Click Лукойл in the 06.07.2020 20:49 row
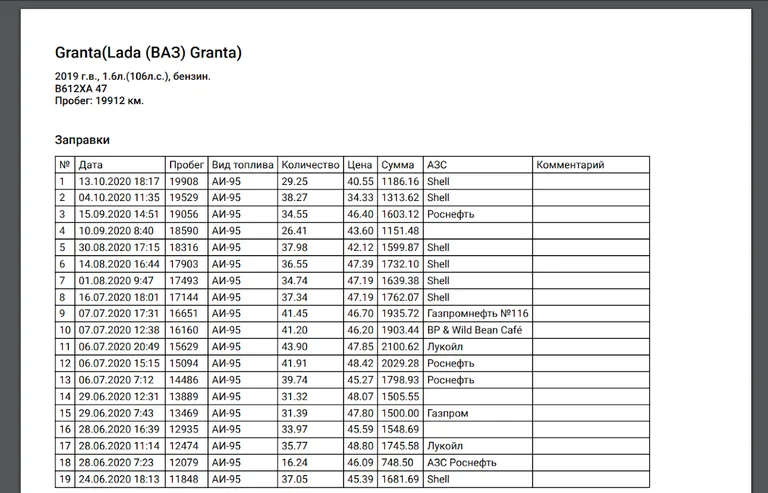Screen dimensions: 768x493 pyautogui.click(x=445, y=347)
